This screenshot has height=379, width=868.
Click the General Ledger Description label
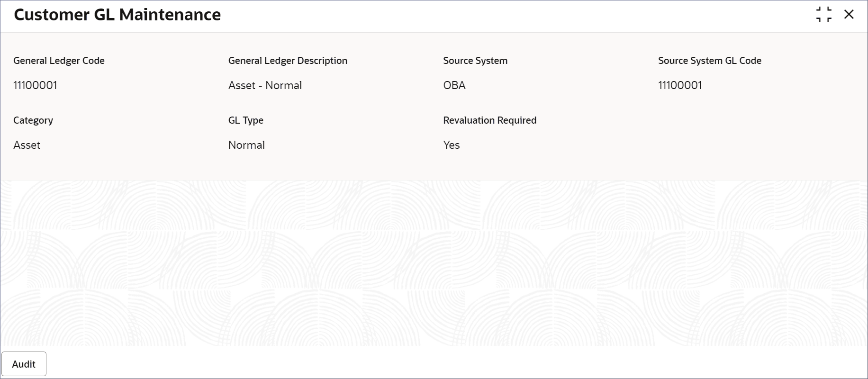(x=288, y=61)
